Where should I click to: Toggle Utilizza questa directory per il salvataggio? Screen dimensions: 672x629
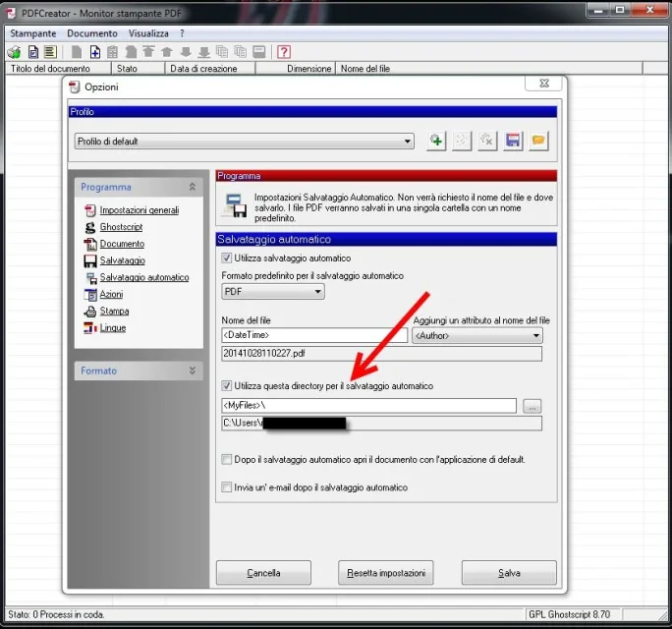coord(228,386)
